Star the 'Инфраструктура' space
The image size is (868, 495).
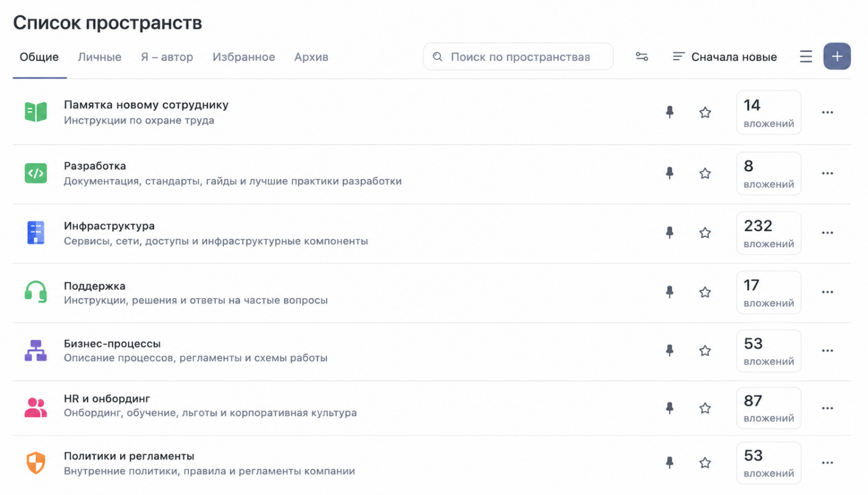[705, 233]
